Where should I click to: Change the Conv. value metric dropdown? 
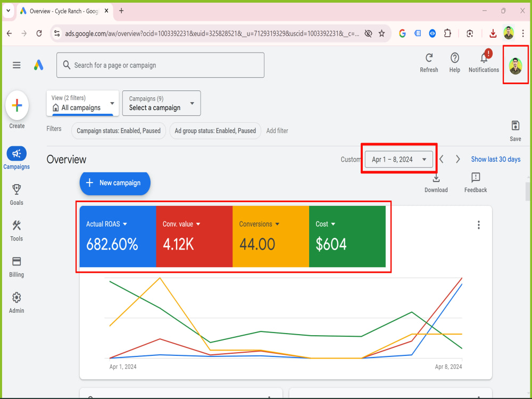(x=181, y=225)
